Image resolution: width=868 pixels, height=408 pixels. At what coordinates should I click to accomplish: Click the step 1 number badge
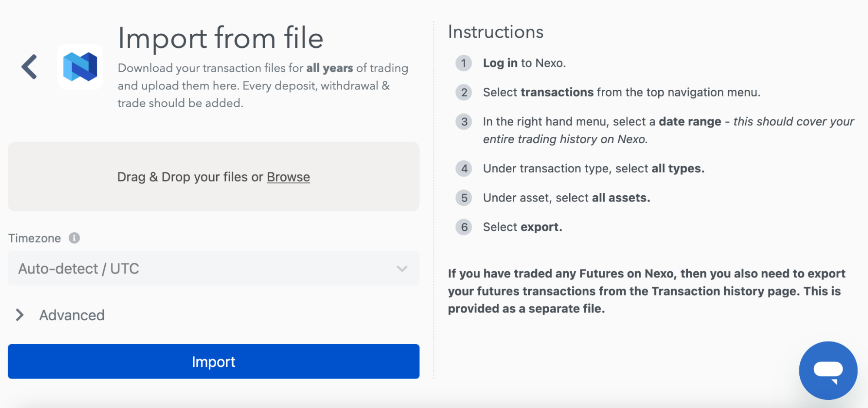pyautogui.click(x=464, y=63)
